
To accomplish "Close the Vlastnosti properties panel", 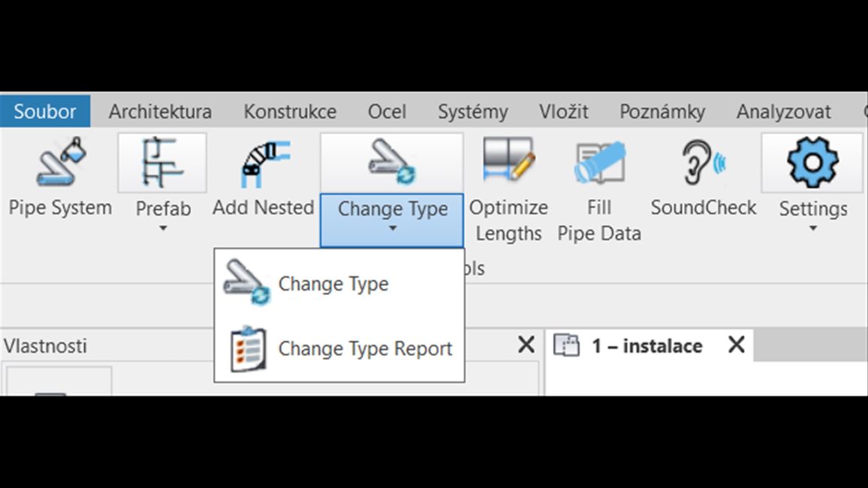I will (526, 345).
